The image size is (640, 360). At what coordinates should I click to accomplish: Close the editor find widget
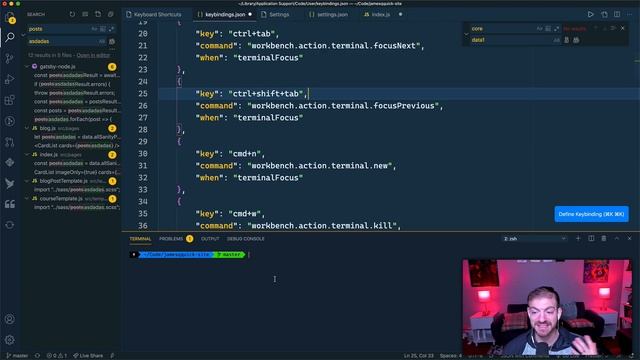pos(622,28)
